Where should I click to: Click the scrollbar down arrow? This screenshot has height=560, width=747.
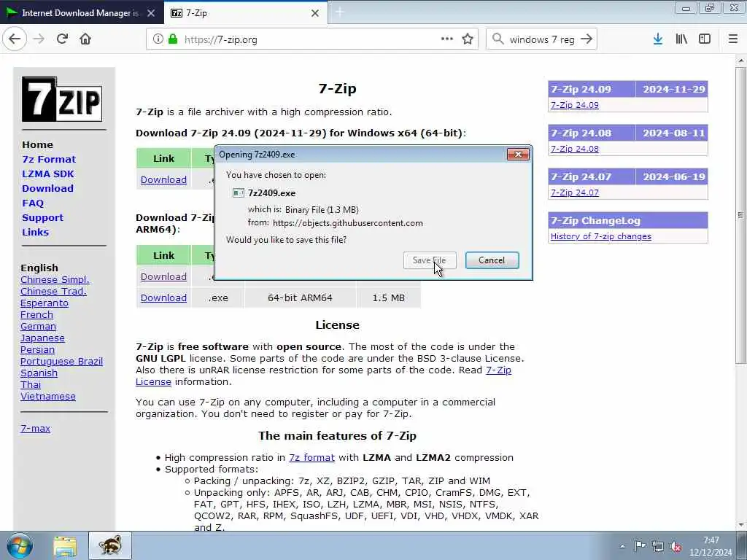click(740, 525)
